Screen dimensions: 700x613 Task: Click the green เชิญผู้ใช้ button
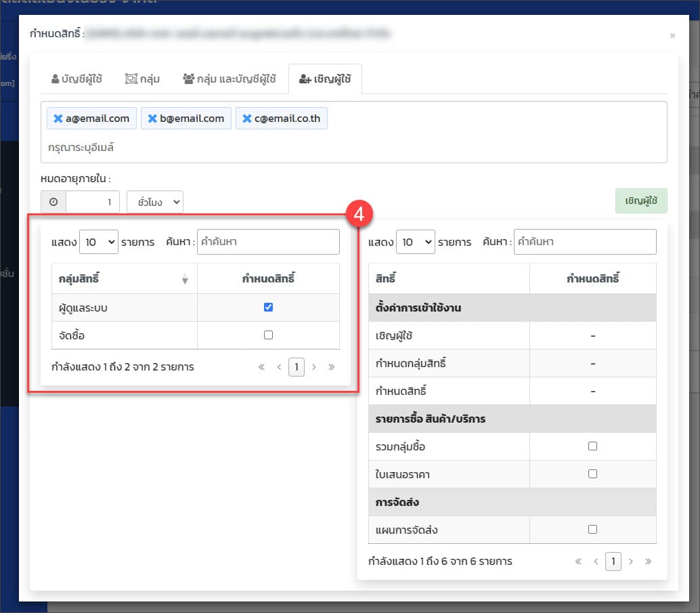pos(641,201)
